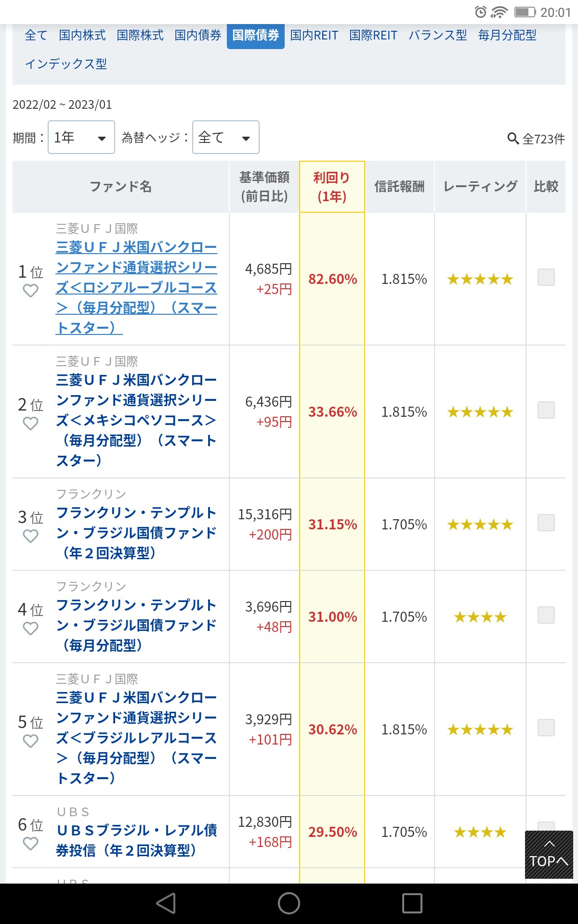Open ロシアルーブルコース fund link
The width and height of the screenshot is (578, 924).
click(137, 287)
